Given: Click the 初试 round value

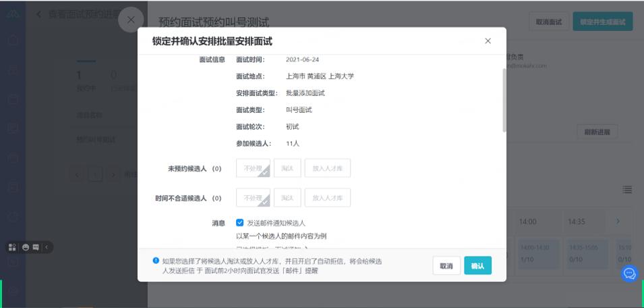Looking at the screenshot, I should (x=293, y=127).
